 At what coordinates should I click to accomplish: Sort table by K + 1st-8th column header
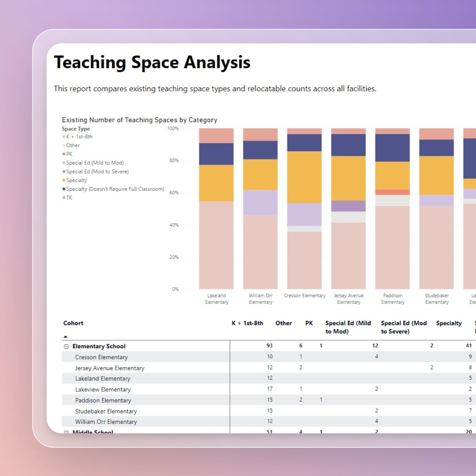pyautogui.click(x=247, y=323)
